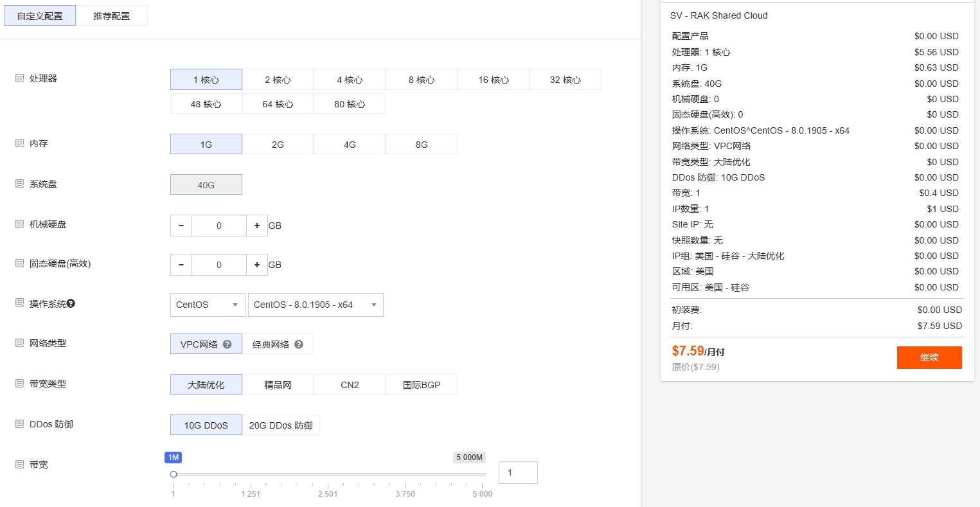The height and width of the screenshot is (507, 980).
Task: Click the list icon beside 系统盘
Action: point(20,184)
